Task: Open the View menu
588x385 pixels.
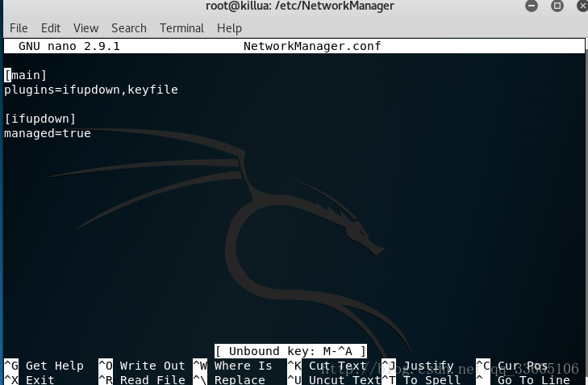Action: pyautogui.click(x=85, y=28)
